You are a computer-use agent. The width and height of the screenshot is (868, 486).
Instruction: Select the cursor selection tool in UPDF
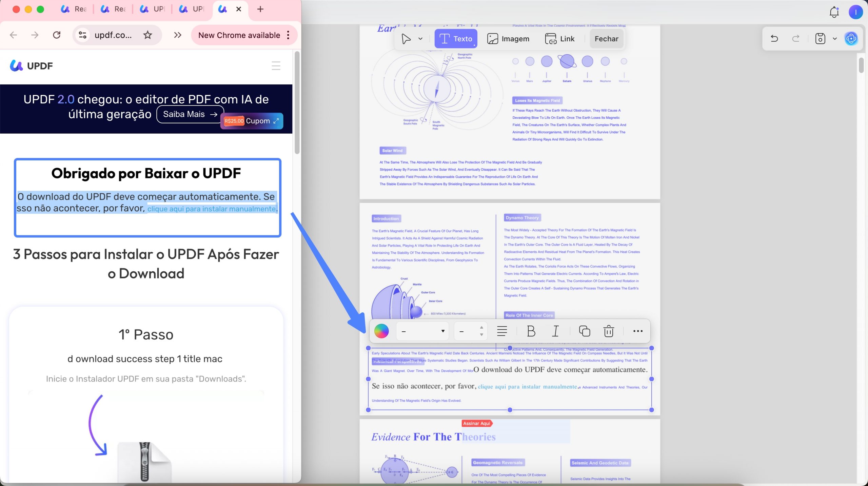[x=406, y=39]
